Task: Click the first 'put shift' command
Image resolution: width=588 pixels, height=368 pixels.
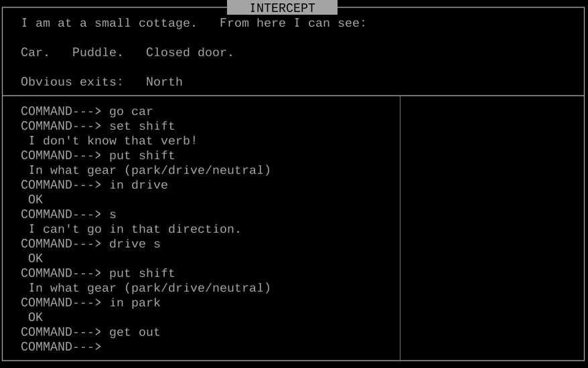Action: (142, 155)
